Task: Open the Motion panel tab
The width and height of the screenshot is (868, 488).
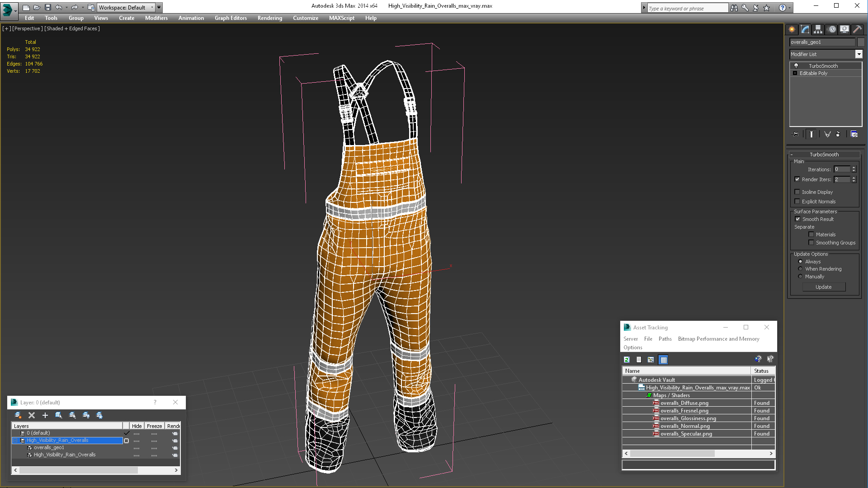Action: [x=832, y=29]
